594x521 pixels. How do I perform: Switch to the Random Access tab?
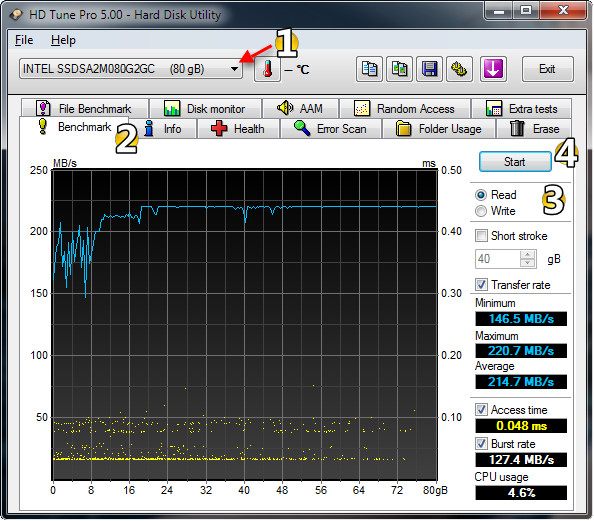(405, 109)
